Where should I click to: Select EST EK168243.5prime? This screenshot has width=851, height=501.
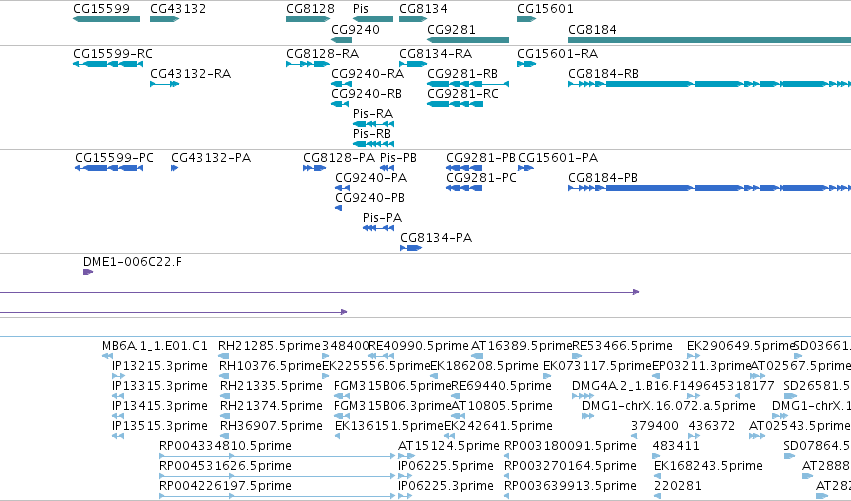tap(657, 477)
